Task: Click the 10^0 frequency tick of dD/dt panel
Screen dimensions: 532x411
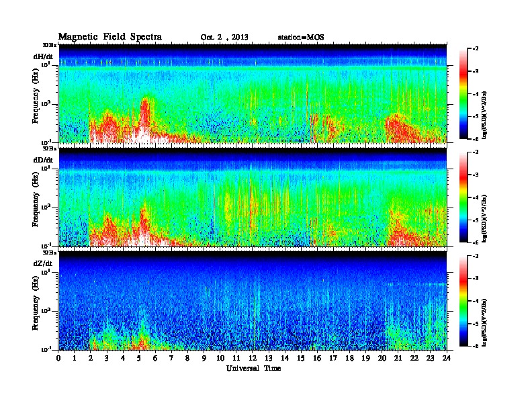Action: [x=46, y=207]
